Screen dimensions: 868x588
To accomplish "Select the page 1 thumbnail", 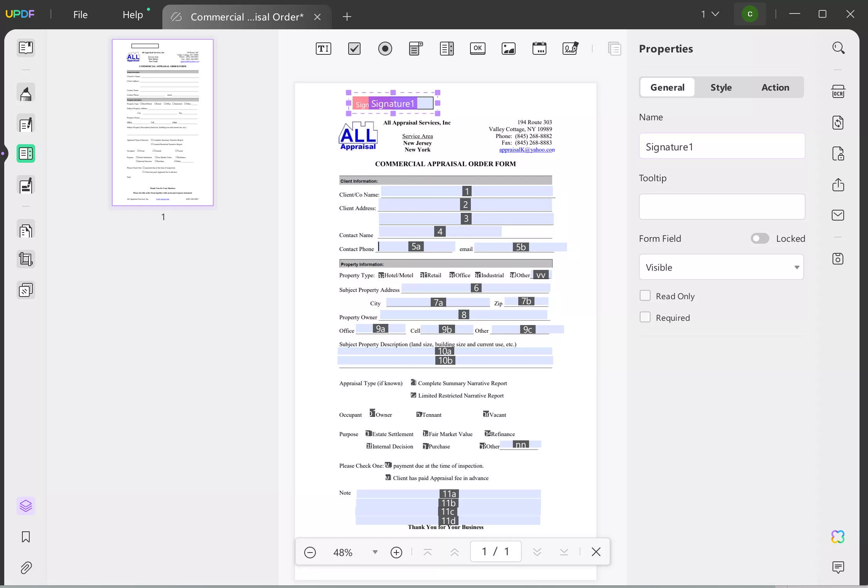I will tap(163, 122).
